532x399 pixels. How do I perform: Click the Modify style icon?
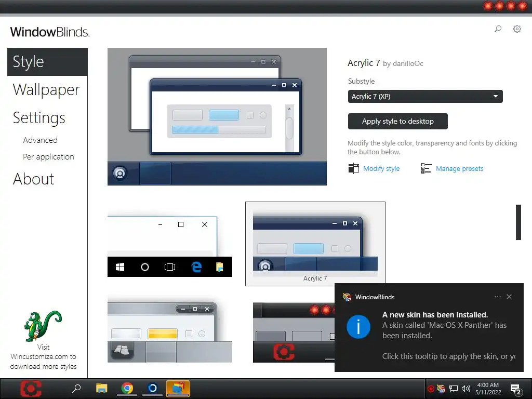click(353, 168)
